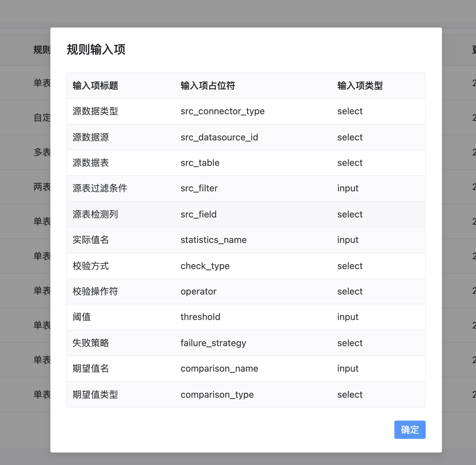
Task: Click 多表 row in background table
Action: click(x=42, y=152)
